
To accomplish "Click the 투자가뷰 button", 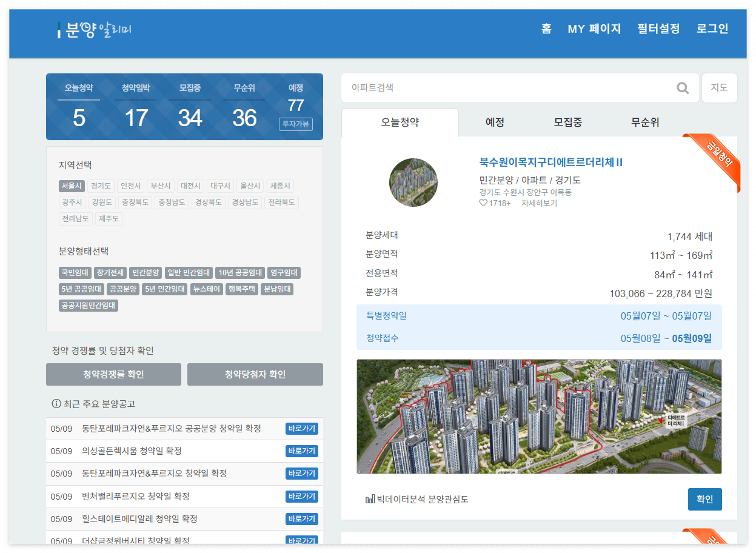I will 296,124.
